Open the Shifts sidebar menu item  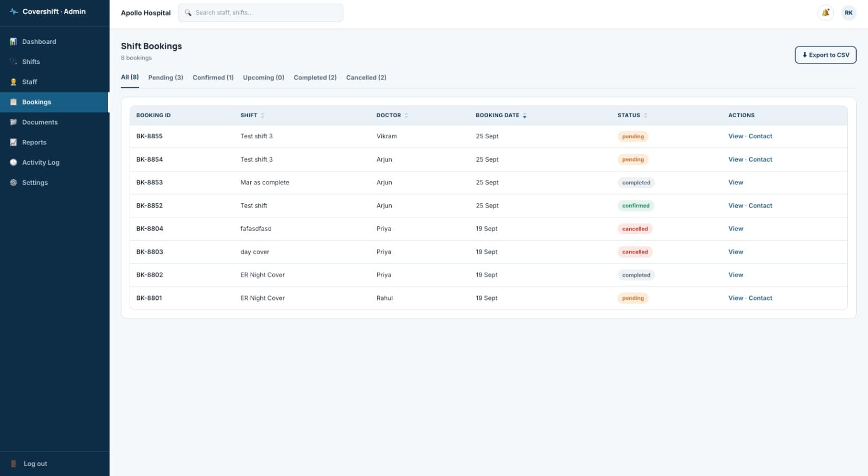tap(54, 62)
